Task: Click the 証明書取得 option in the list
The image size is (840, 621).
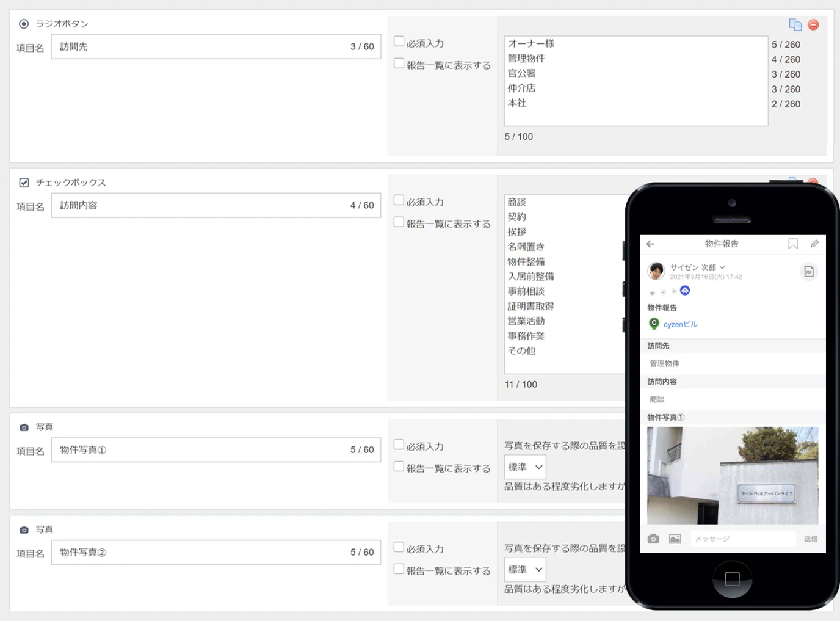Action: tap(530, 306)
